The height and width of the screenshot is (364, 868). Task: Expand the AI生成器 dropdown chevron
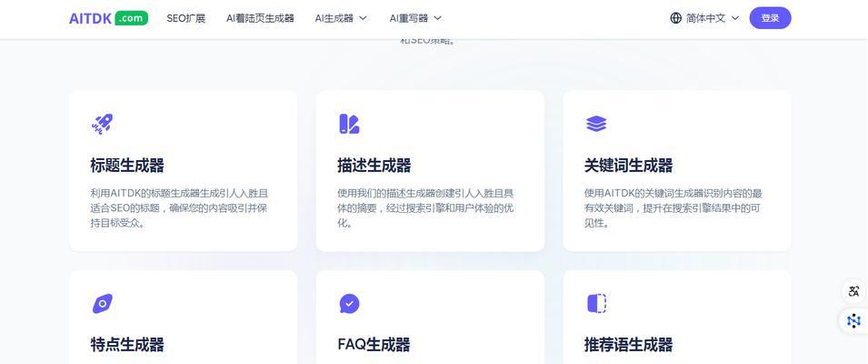[364, 18]
